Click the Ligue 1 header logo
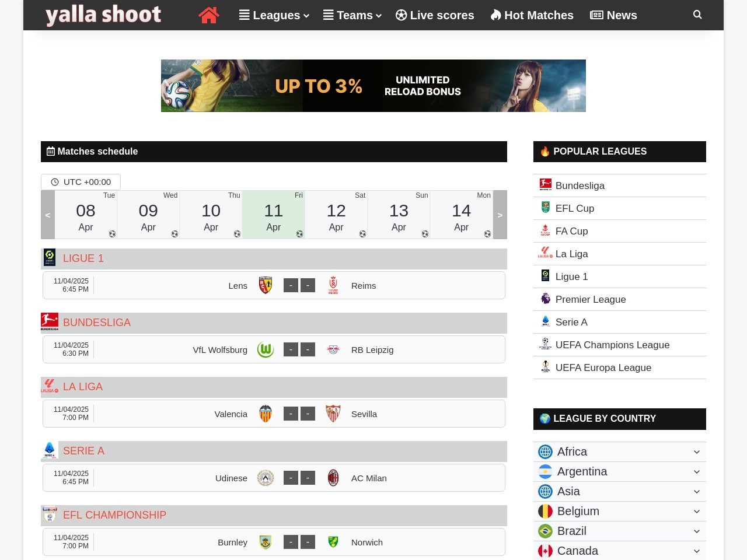 [50, 258]
